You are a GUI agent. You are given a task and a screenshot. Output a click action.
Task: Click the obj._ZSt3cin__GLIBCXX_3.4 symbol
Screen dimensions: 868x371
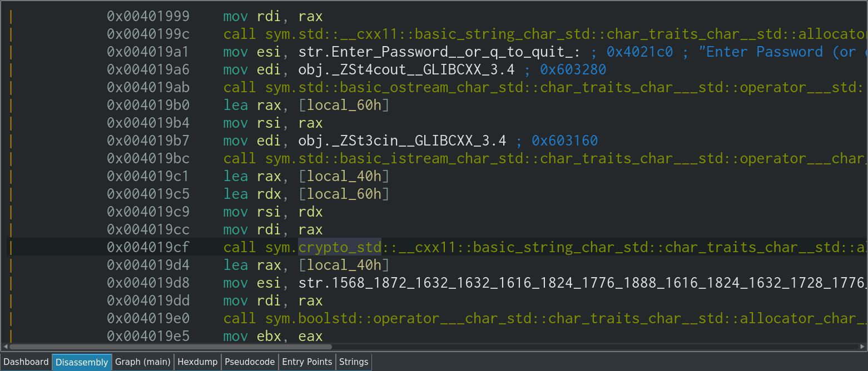click(x=403, y=141)
